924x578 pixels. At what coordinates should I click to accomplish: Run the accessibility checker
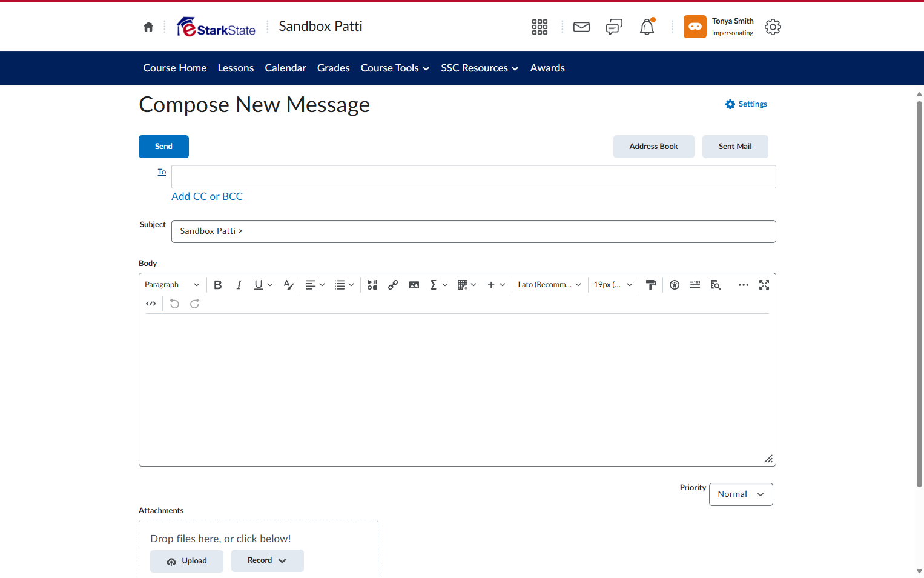click(x=675, y=285)
